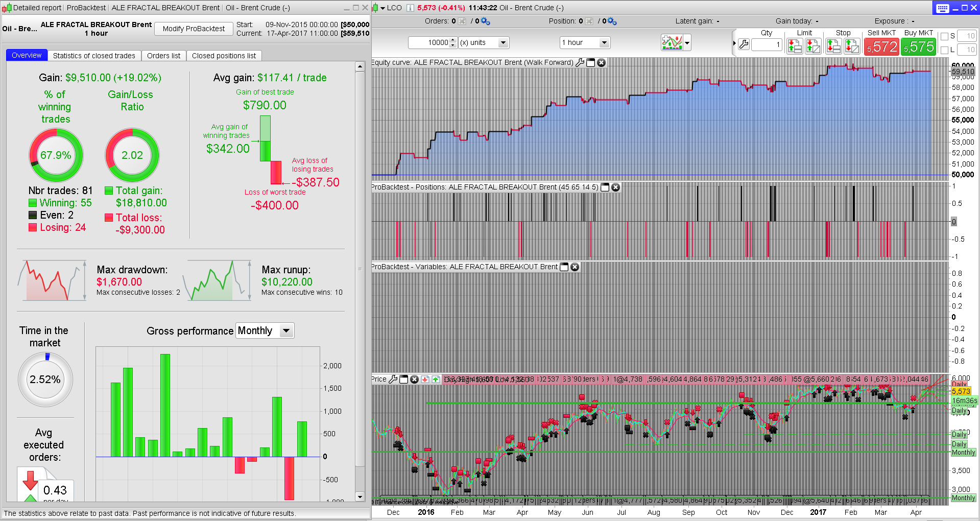
Task: Enable the S checkbox in order panel
Action: [x=945, y=36]
